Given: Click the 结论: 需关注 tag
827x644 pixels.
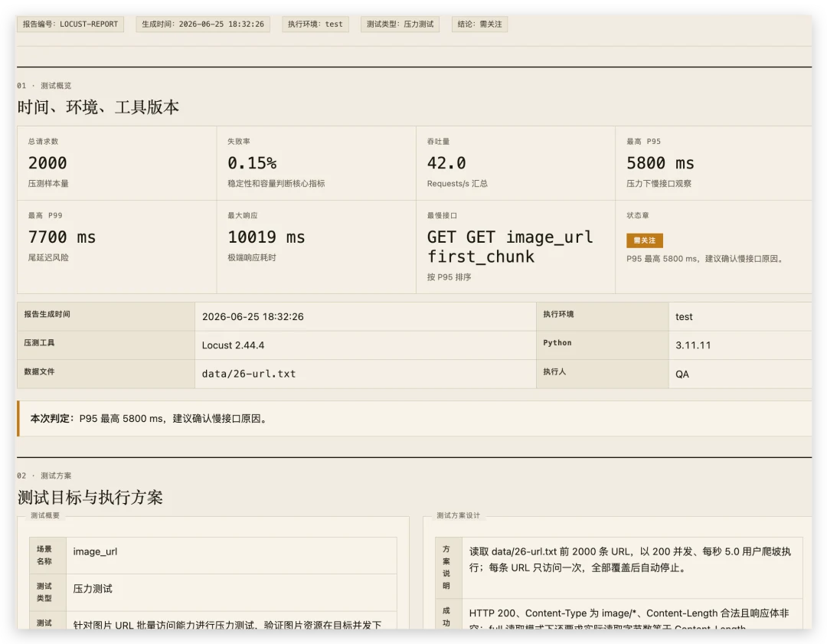Looking at the screenshot, I should coord(480,25).
